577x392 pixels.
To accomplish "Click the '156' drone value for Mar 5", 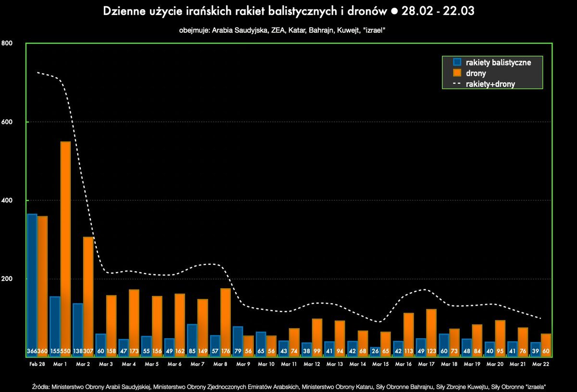I will tap(157, 352).
